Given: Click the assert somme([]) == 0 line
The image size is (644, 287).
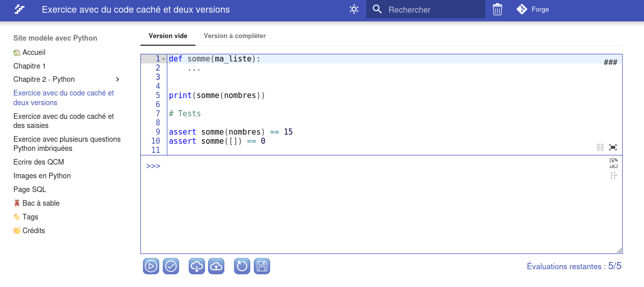Looking at the screenshot, I should [217, 141].
